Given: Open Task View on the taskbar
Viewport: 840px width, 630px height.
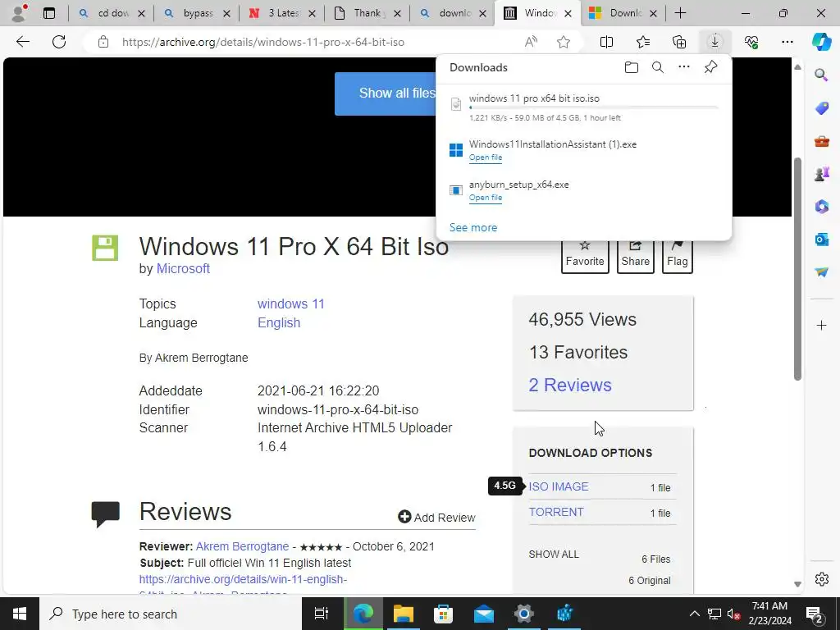Looking at the screenshot, I should pos(321,614).
